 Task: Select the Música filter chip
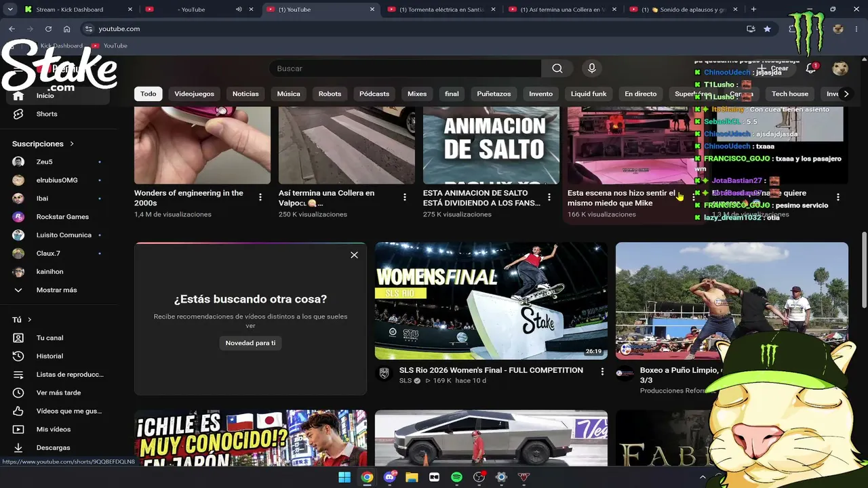(x=289, y=94)
